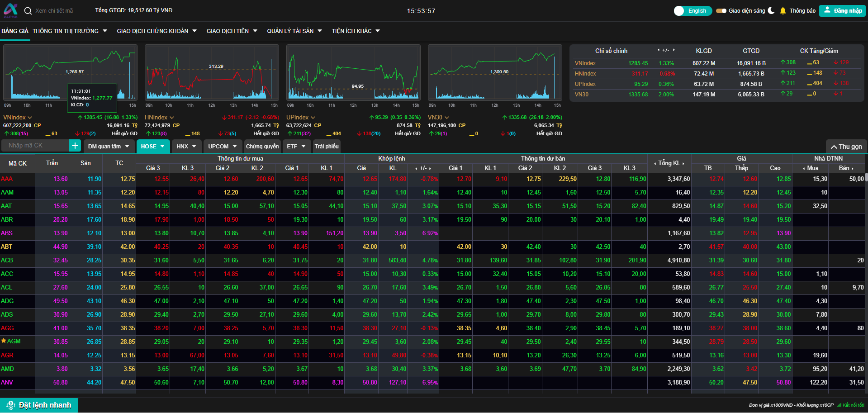868x413 pixels.
Task: Click left arrow beside +/- in Chỉ số chính
Action: pos(658,50)
